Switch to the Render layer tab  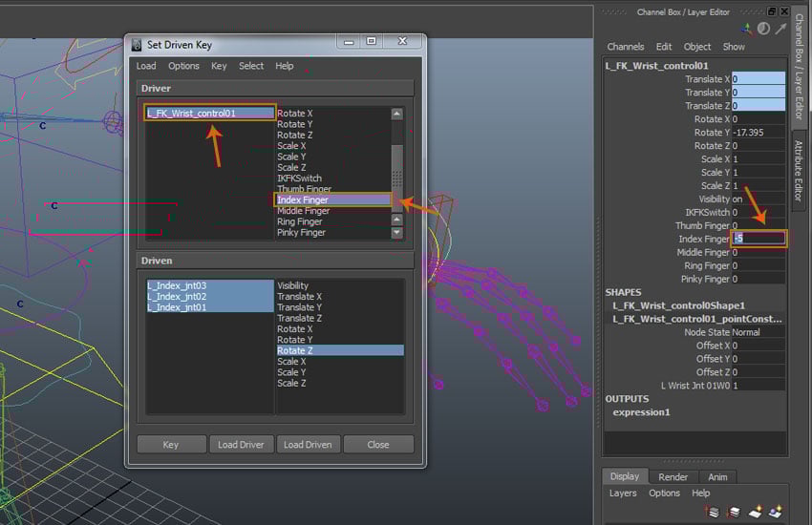coord(673,477)
